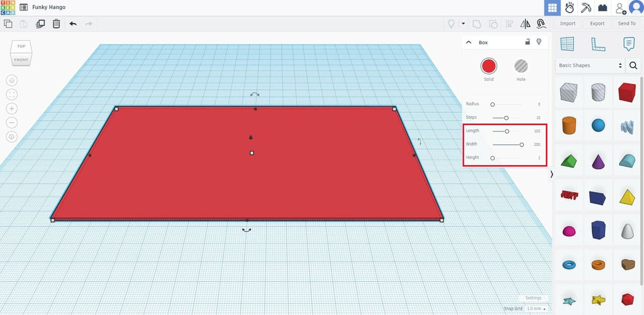The width and height of the screenshot is (644, 315).
Task: Adjust the Length slider
Action: pos(507,131)
